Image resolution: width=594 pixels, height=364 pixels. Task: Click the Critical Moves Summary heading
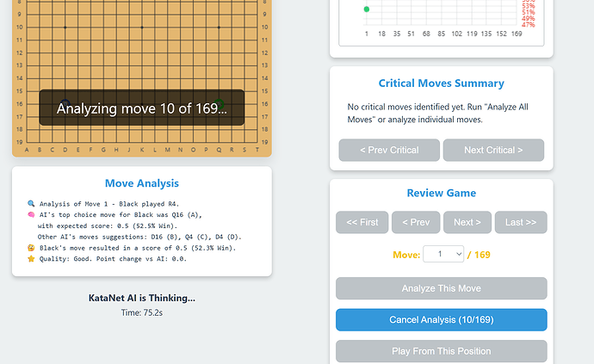[442, 83]
